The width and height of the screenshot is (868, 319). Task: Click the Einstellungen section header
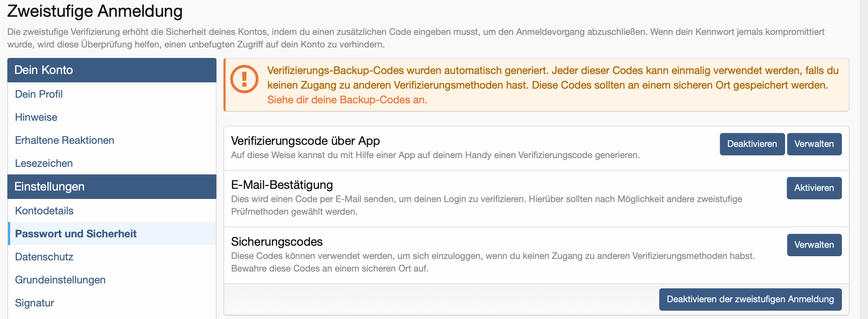[x=49, y=187]
